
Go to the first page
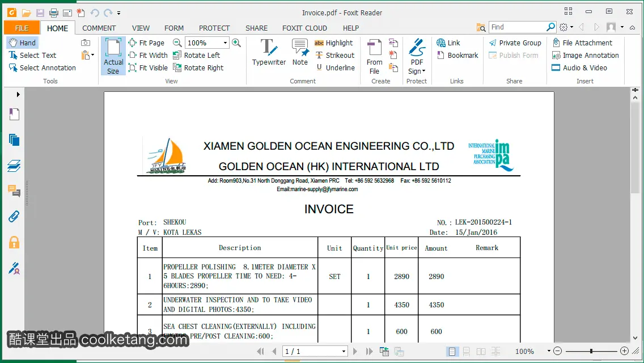260,352
